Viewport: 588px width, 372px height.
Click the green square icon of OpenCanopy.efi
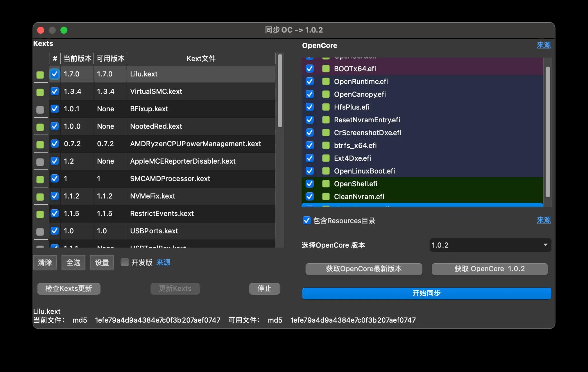(x=326, y=94)
